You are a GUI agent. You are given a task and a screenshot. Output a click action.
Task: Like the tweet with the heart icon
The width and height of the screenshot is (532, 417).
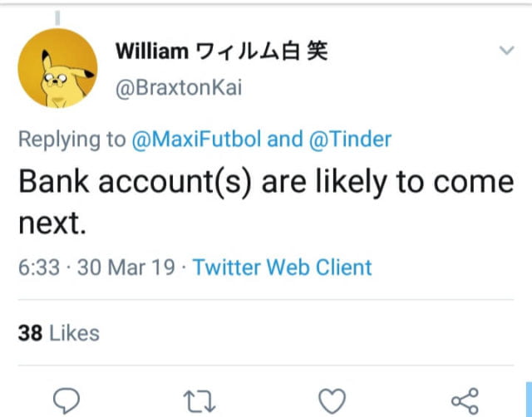(332, 400)
